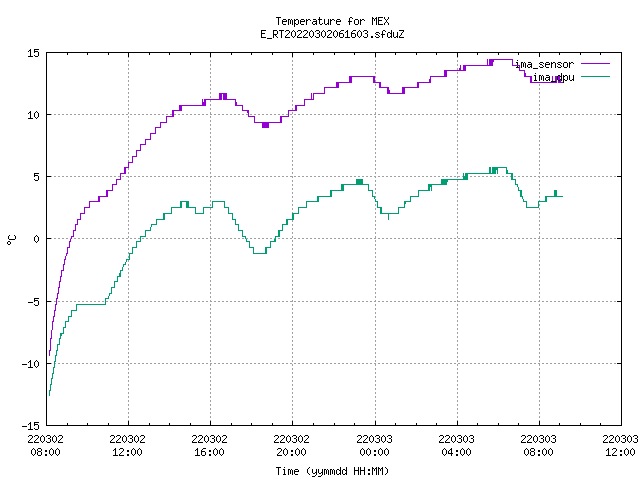Click the purple ima_sensor legend line sample
The image size is (640, 480).
[x=595, y=64]
